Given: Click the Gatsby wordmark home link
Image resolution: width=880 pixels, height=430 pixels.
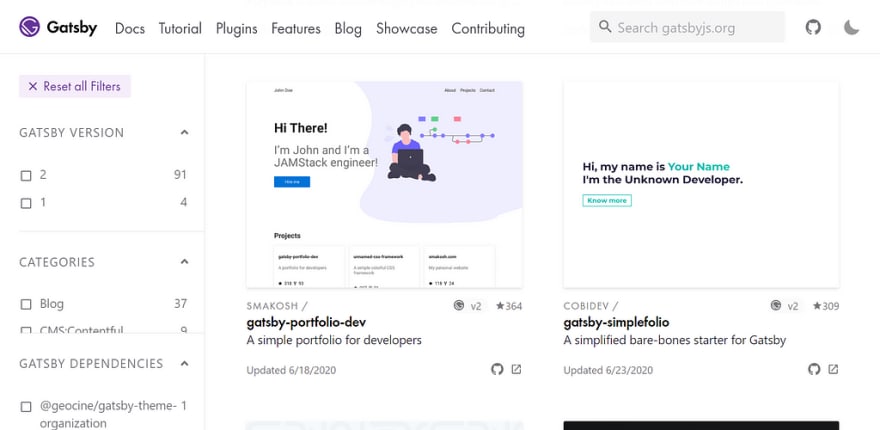Looking at the screenshot, I should tap(72, 28).
